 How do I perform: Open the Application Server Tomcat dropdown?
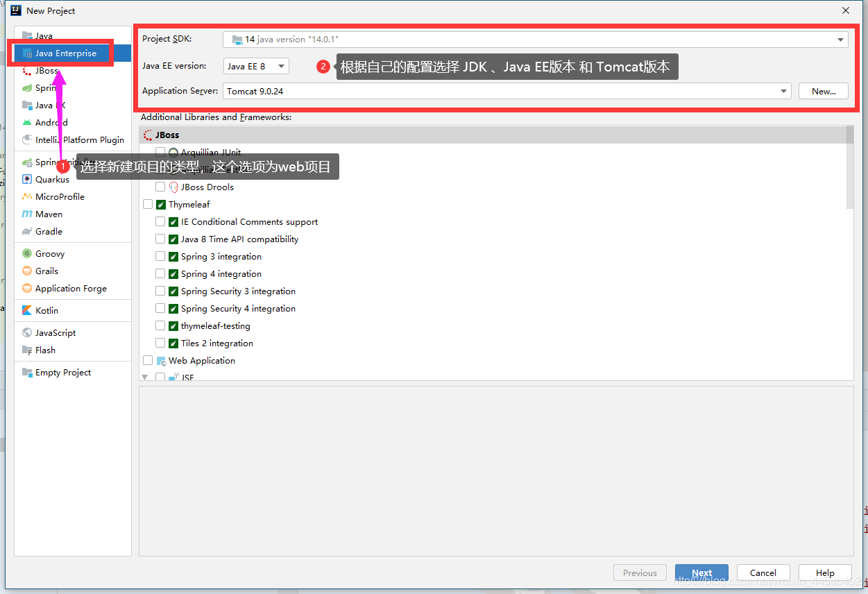(x=507, y=91)
